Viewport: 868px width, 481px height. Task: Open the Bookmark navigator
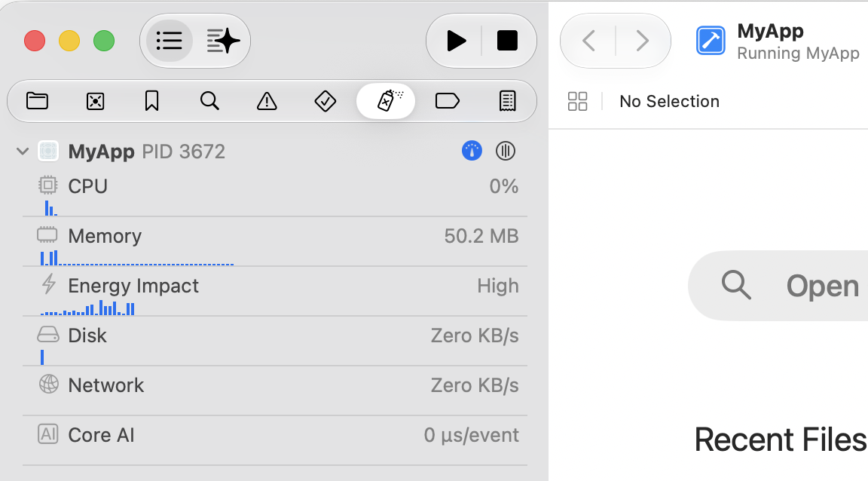click(151, 102)
